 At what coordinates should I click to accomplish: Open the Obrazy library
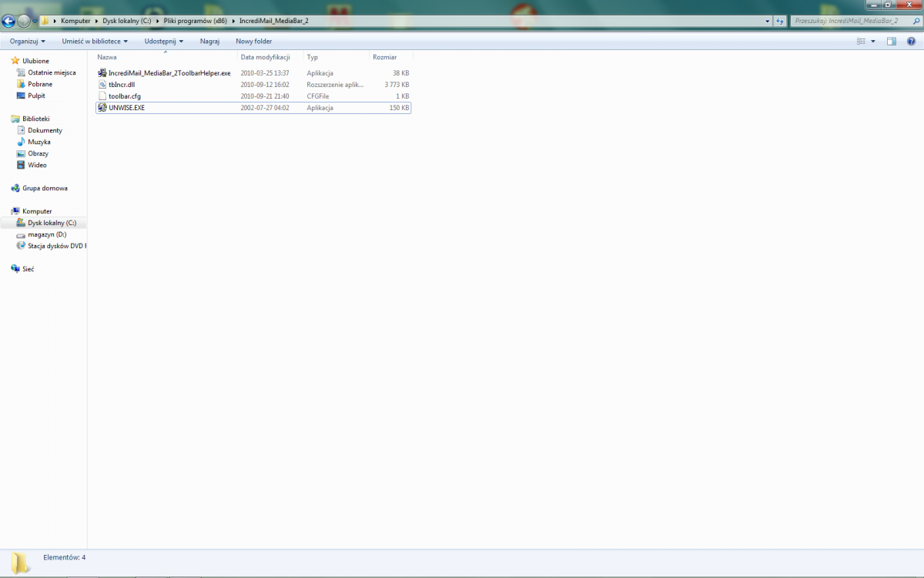tap(38, 153)
